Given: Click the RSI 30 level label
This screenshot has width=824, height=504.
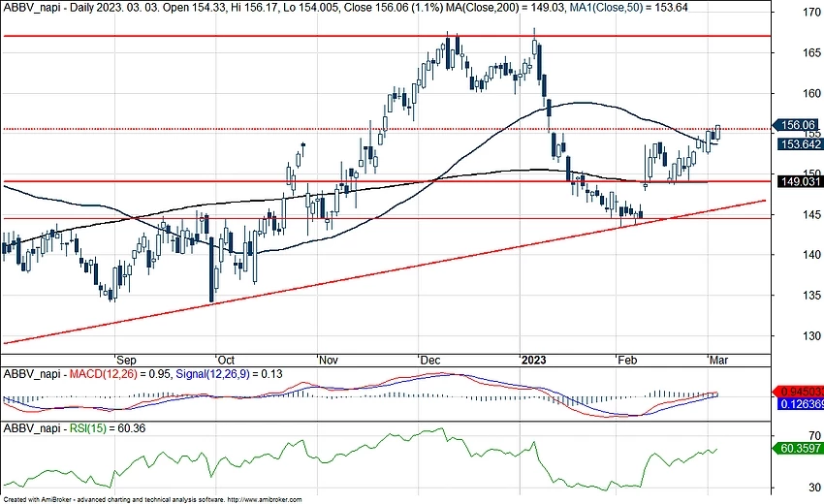Looking at the screenshot, I should click(814, 488).
